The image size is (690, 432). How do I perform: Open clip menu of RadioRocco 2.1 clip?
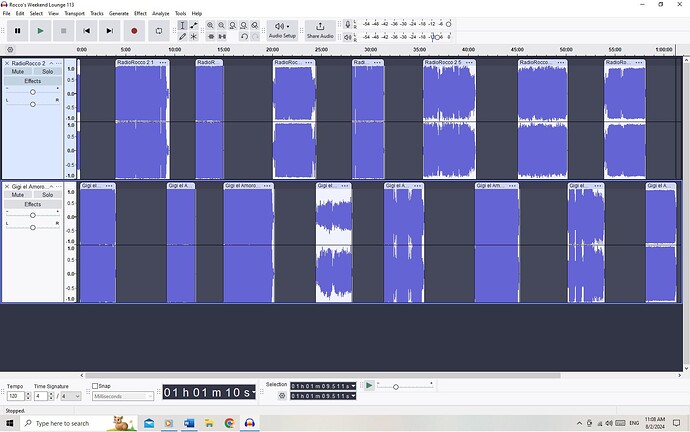[163, 62]
